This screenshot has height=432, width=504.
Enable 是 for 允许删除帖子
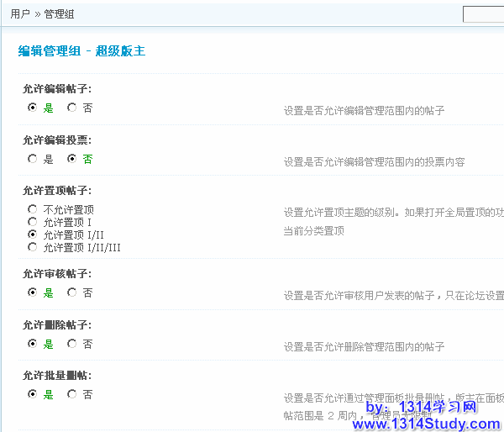pyautogui.click(x=33, y=344)
